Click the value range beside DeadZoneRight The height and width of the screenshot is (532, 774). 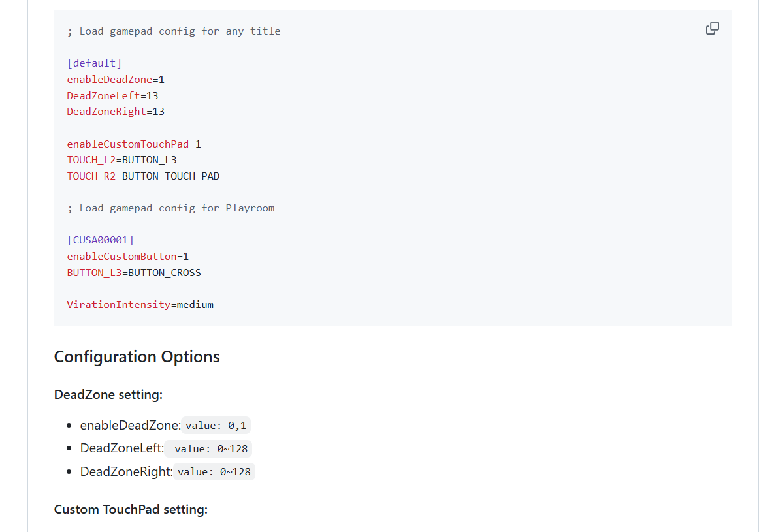point(214,472)
